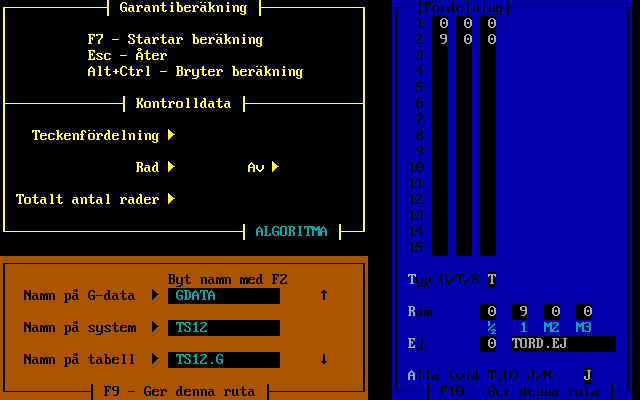
Task: Toggle the Alla J/N field showing J
Action: pyautogui.click(x=588, y=376)
